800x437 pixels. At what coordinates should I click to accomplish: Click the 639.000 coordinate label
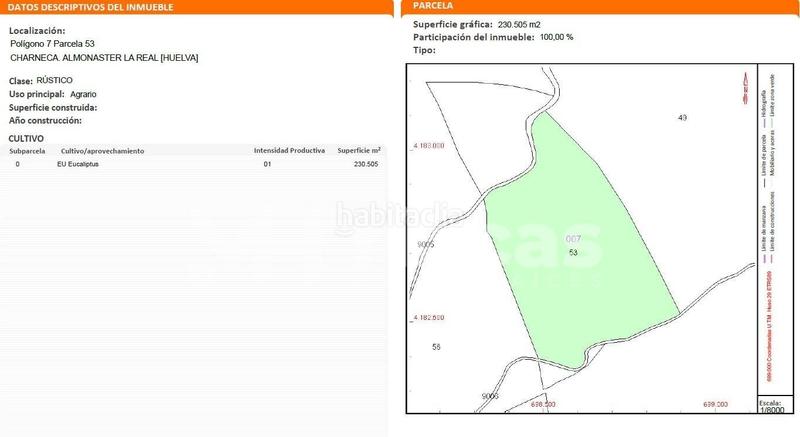point(715,405)
